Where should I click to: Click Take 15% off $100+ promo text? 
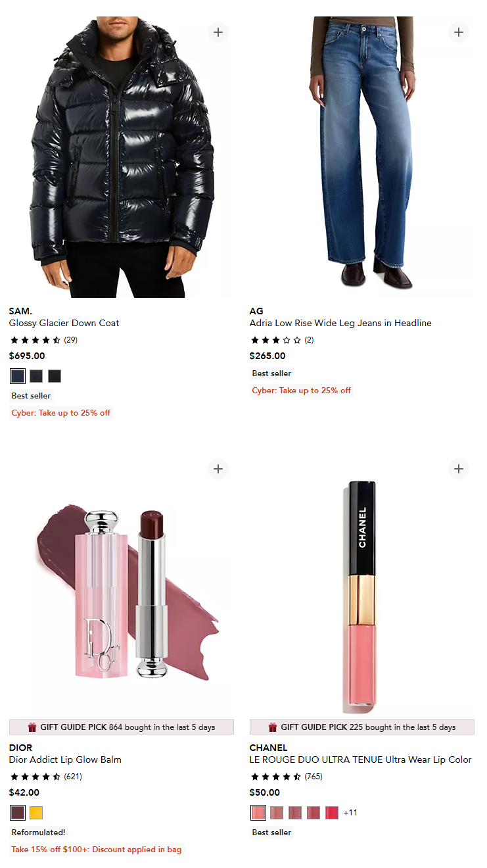(x=96, y=850)
